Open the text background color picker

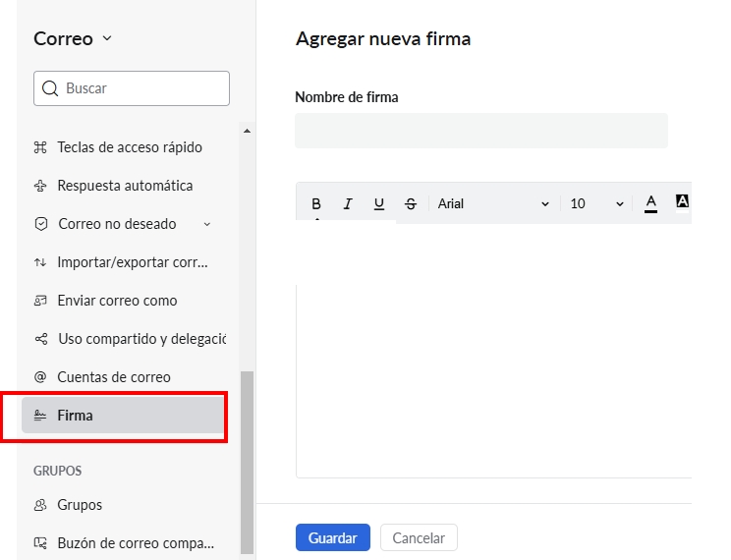pos(682,202)
